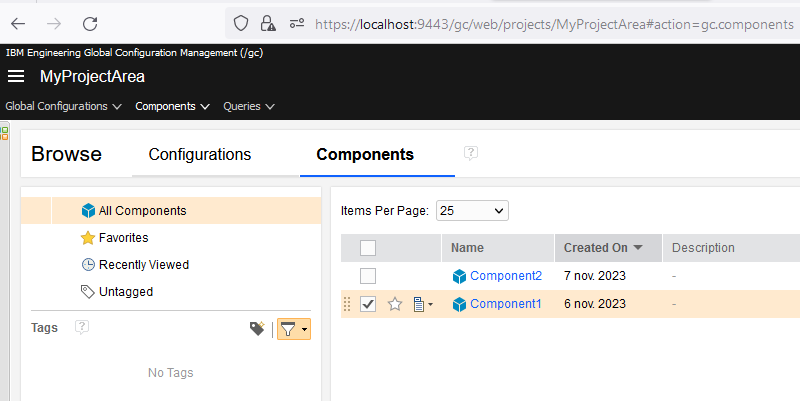Click the Component1 row drag handle

[347, 304]
